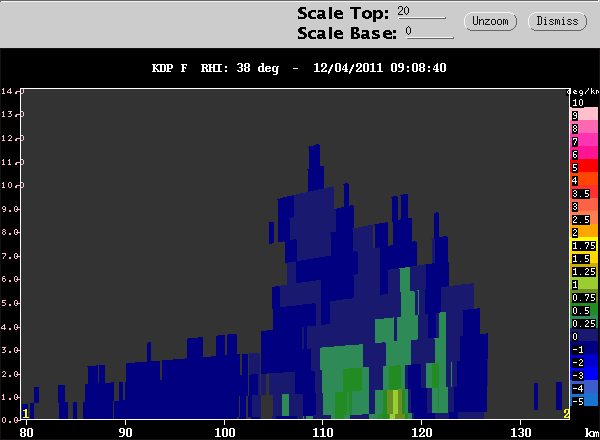Select the 4 deg/km orange-red swatch
This screenshot has height=440, width=600.
[584, 180]
